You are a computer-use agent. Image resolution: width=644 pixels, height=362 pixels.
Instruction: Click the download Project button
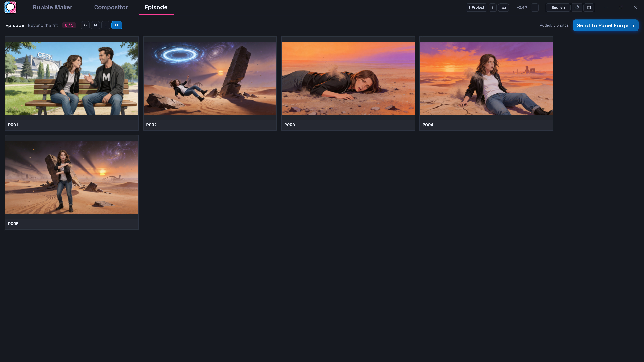(476, 8)
